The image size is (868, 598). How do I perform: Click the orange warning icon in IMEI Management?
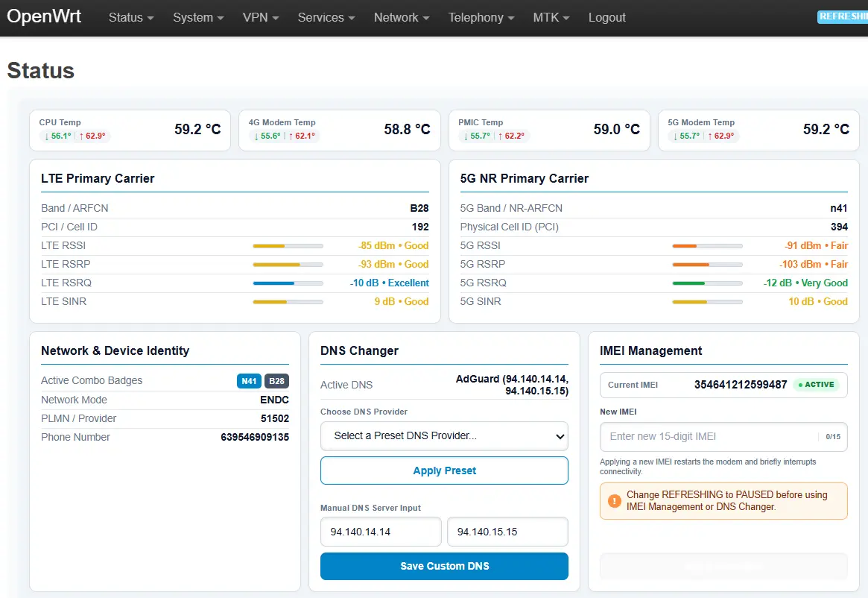pos(614,501)
